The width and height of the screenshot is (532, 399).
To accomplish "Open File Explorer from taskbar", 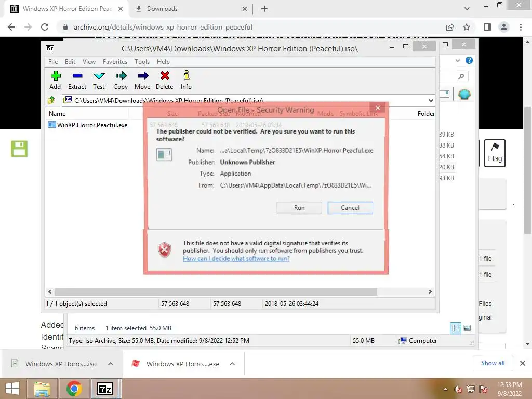I will 42,389.
